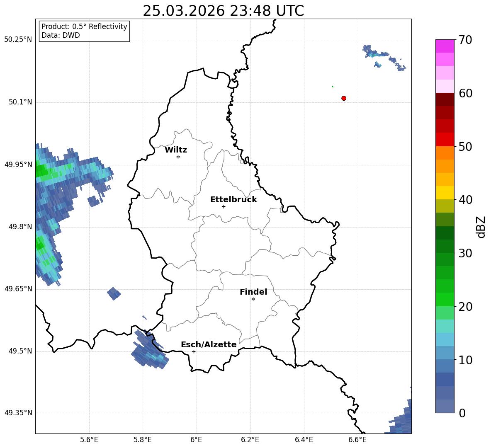Click the Esch/Alzette station cross marker
The width and height of the screenshot is (491, 448).
[x=194, y=351]
